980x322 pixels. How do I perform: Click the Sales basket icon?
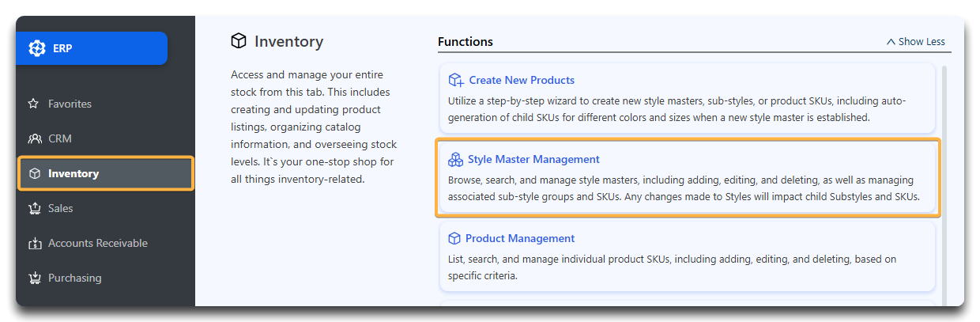[x=34, y=208]
